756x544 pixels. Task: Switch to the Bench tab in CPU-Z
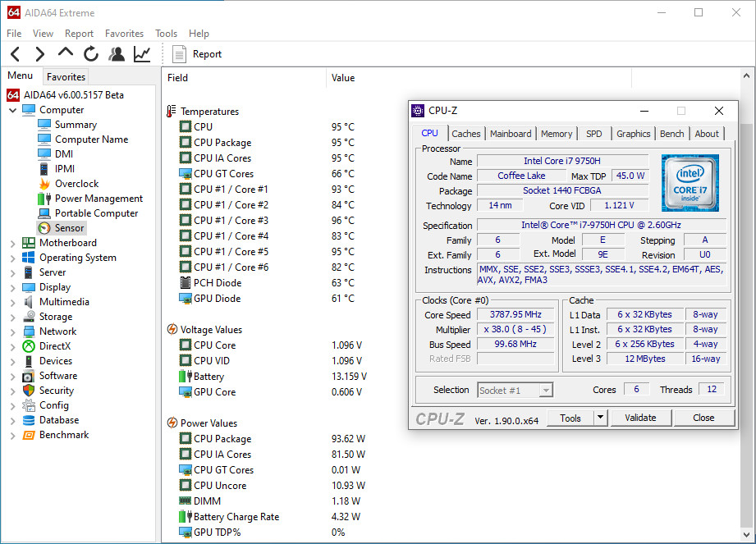672,134
